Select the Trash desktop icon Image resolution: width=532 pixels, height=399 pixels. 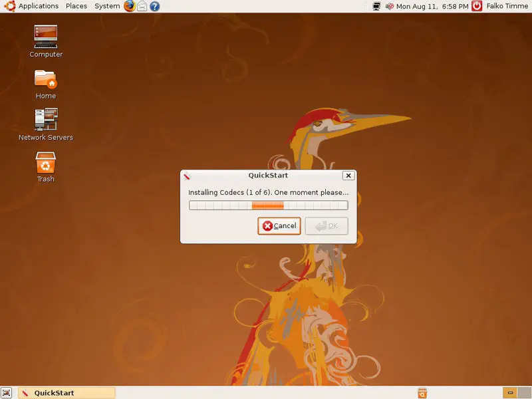click(45, 167)
